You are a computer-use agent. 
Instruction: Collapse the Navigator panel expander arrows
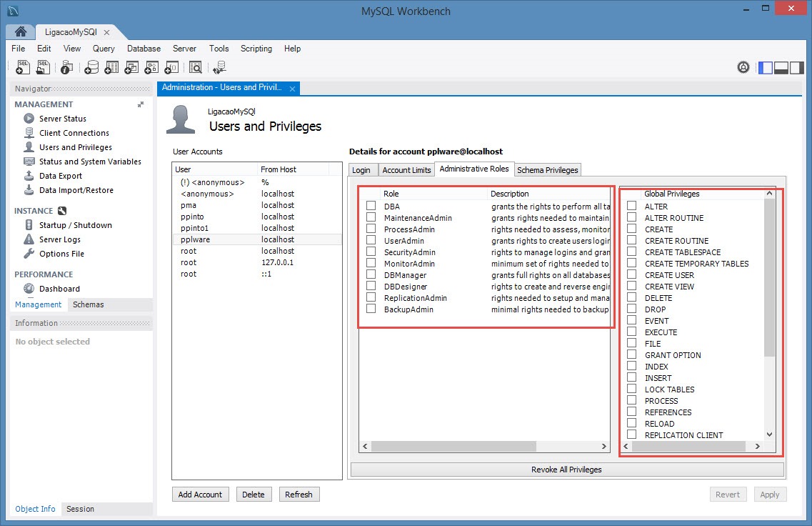click(x=141, y=104)
